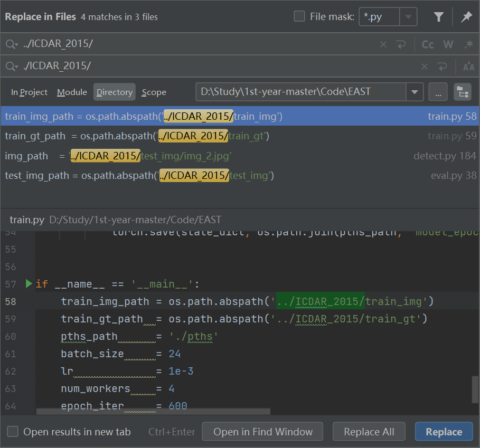This screenshot has height=448, width=480.
Task: Toggle Words (W) whole-word matching
Action: (448, 44)
